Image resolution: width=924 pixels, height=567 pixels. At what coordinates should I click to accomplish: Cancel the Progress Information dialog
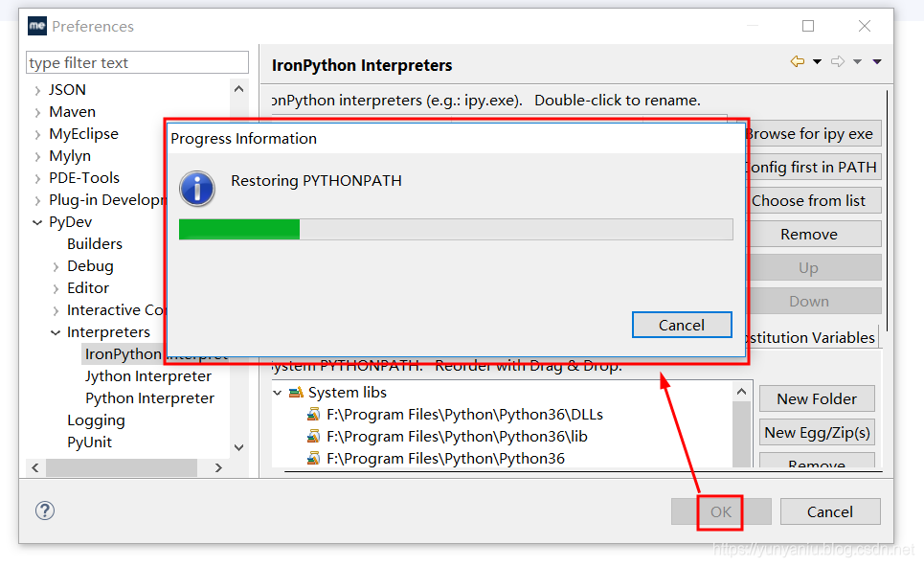[682, 325]
